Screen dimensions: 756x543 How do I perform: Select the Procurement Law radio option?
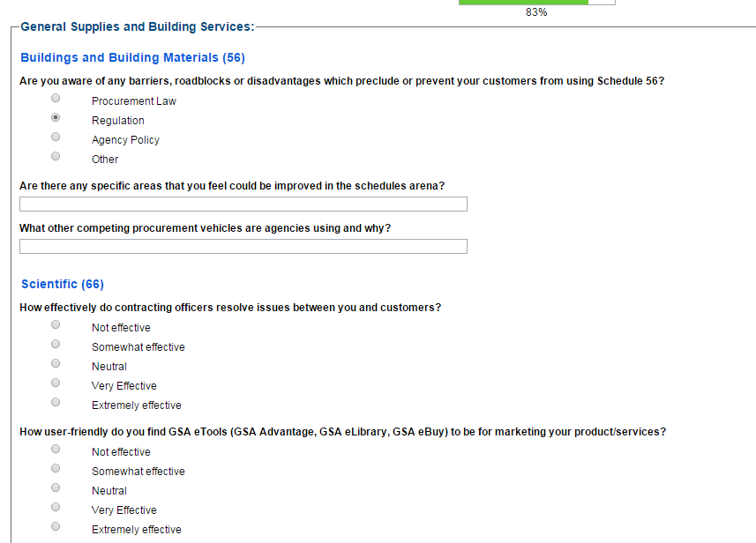point(56,99)
